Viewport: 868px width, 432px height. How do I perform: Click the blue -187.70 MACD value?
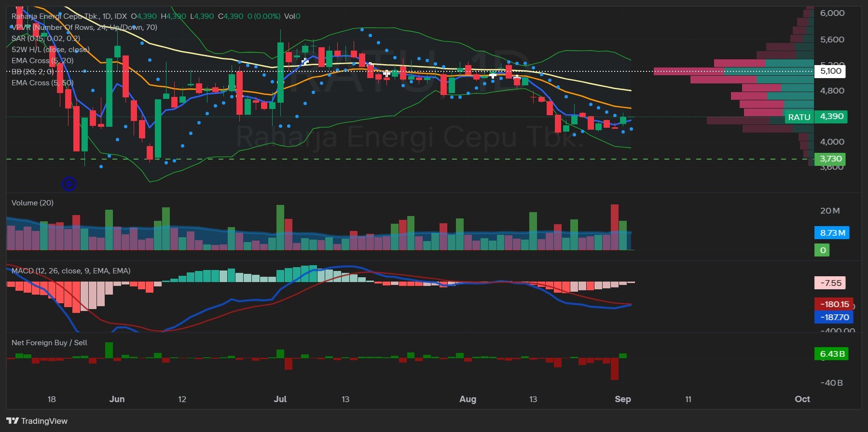(834, 317)
